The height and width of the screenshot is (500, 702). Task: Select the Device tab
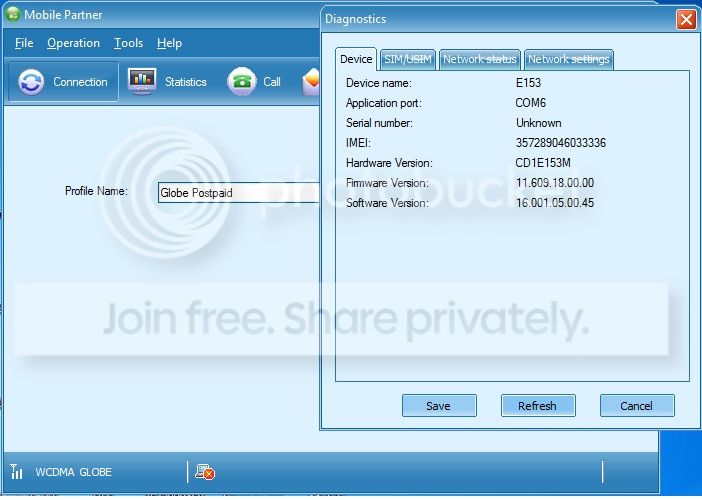point(356,59)
